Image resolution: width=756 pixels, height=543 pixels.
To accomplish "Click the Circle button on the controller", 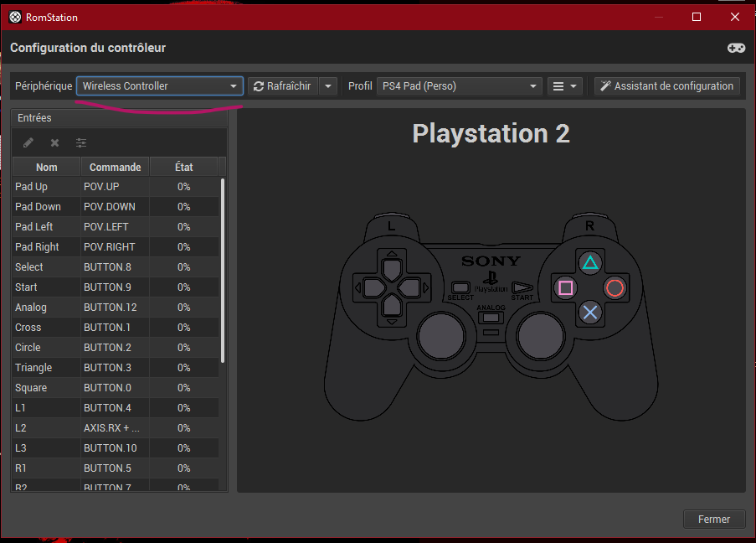I will (615, 288).
